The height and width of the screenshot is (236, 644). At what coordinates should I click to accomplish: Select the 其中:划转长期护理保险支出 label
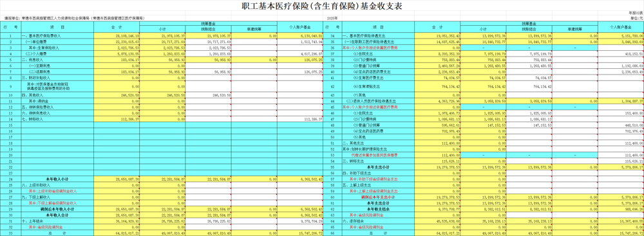tap(365, 149)
